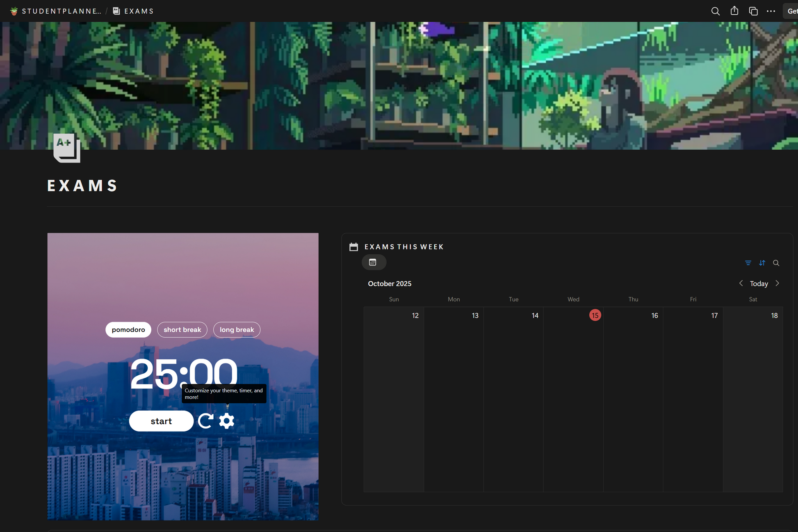Open the three-dot more options menu
This screenshot has height=532, width=798.
[x=771, y=11]
